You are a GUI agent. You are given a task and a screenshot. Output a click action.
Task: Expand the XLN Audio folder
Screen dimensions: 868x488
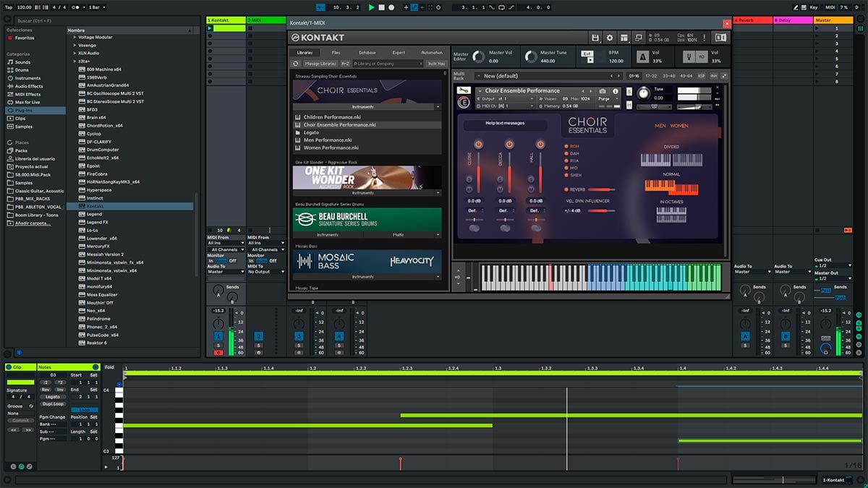pyautogui.click(x=75, y=53)
